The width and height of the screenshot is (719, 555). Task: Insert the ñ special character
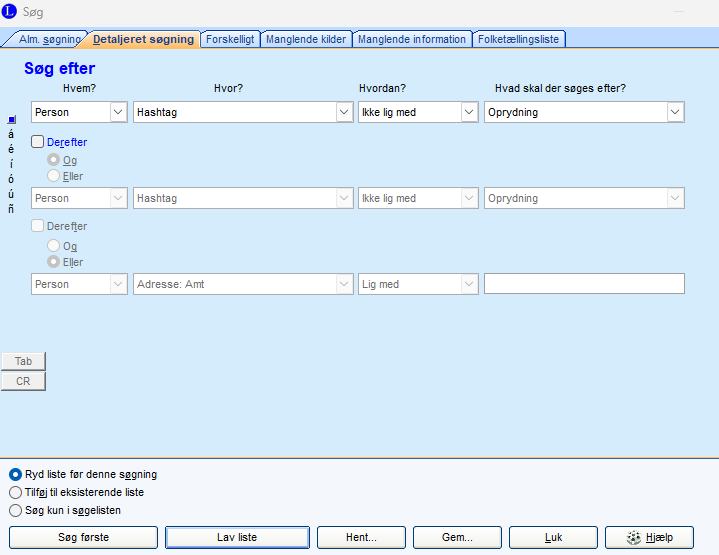pos(11,209)
